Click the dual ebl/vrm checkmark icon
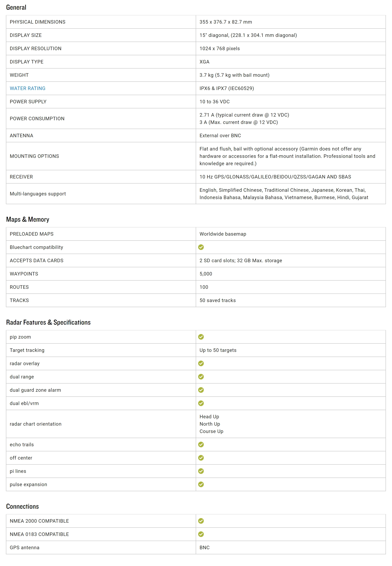This screenshot has width=392, height=566. (x=201, y=403)
